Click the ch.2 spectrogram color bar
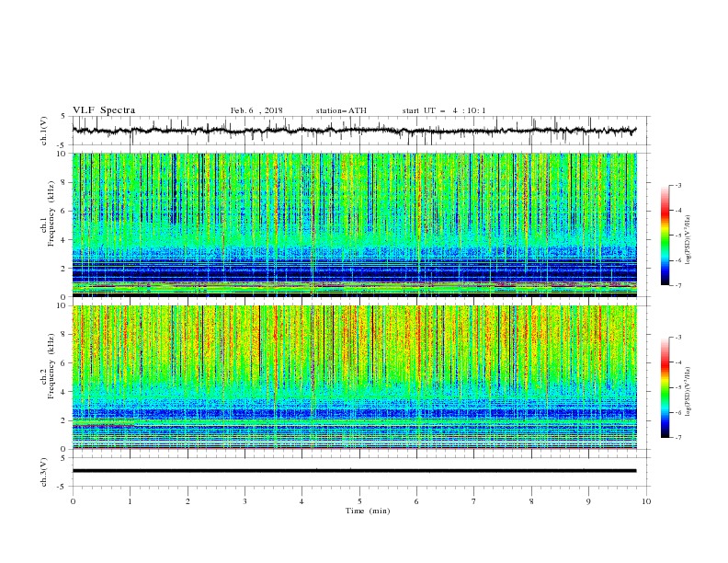This screenshot has height=563, width=728. pos(665,387)
